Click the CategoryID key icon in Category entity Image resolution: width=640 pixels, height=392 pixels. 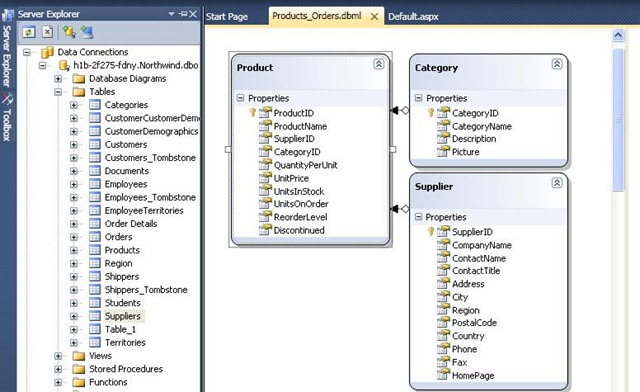click(x=431, y=113)
